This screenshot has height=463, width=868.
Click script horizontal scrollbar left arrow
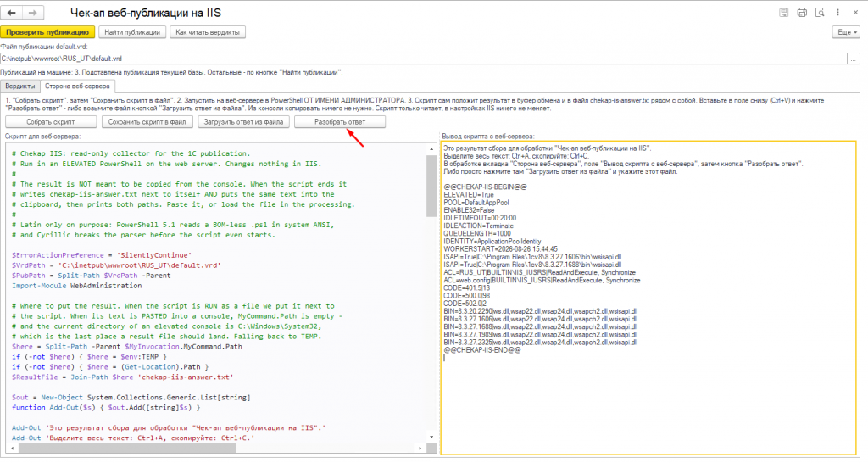click(x=13, y=448)
